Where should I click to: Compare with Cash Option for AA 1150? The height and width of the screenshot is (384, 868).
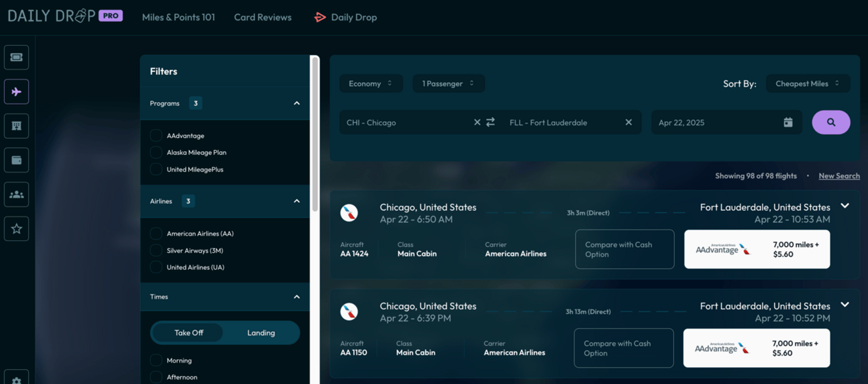624,348
